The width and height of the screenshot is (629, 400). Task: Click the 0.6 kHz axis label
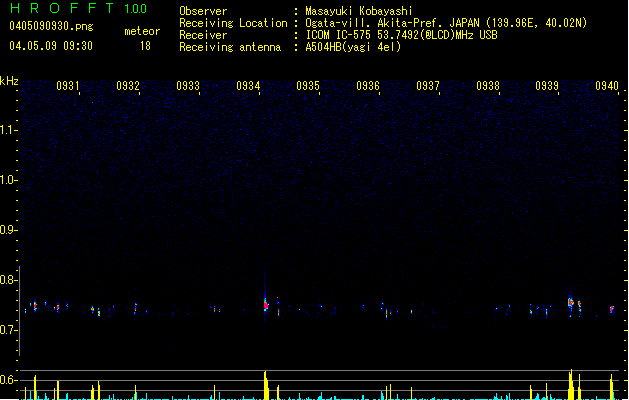8,380
